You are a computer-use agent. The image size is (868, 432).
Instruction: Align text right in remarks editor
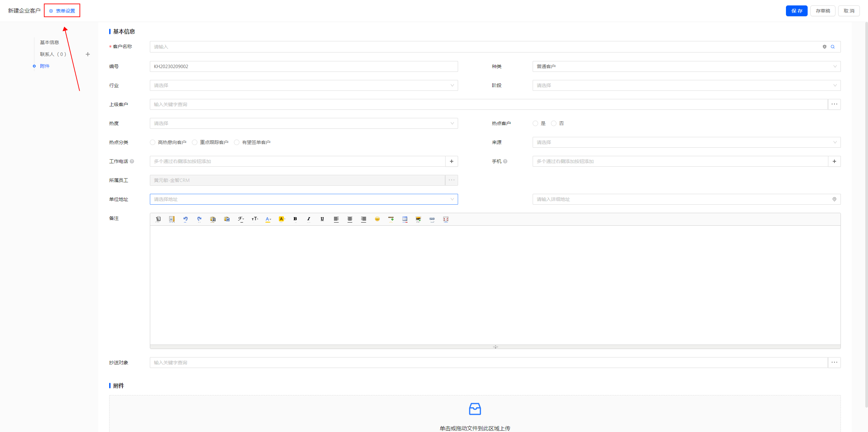[363, 219]
